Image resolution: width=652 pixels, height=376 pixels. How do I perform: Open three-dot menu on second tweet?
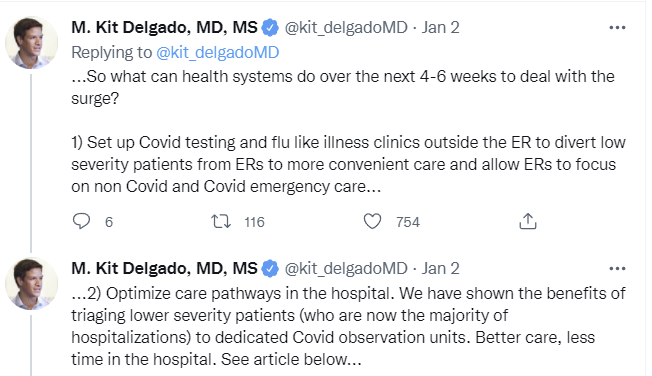point(617,268)
